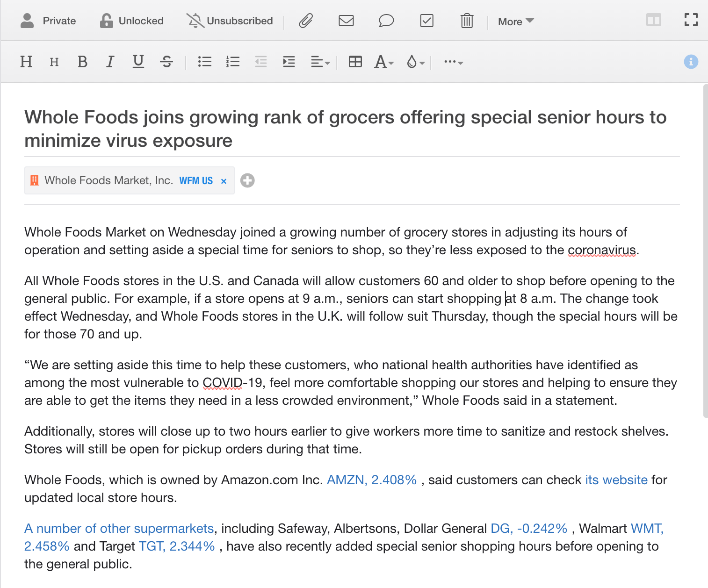The height and width of the screenshot is (588, 708).
Task: Switch to split view layout icon
Action: click(653, 20)
